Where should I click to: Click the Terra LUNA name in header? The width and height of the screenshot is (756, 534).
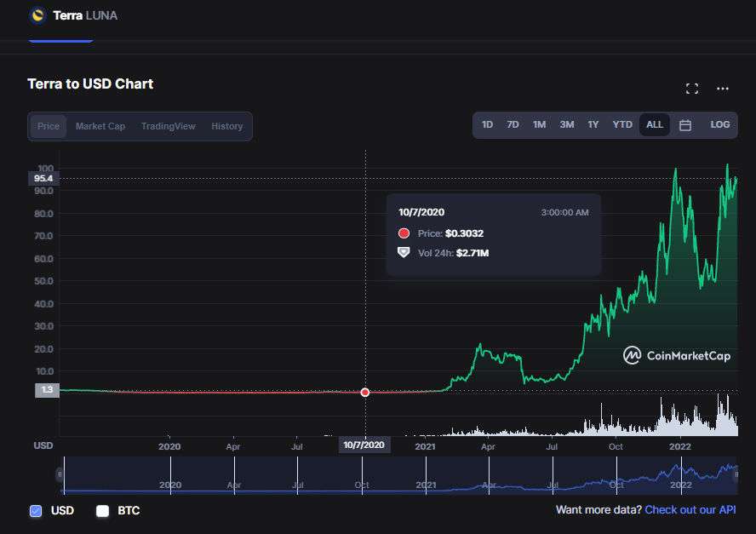point(85,15)
